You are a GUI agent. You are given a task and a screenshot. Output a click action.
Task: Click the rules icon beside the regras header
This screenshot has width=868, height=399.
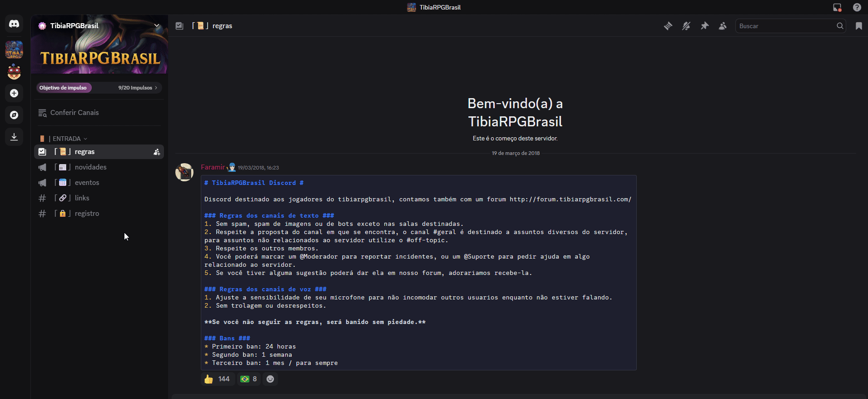179,26
